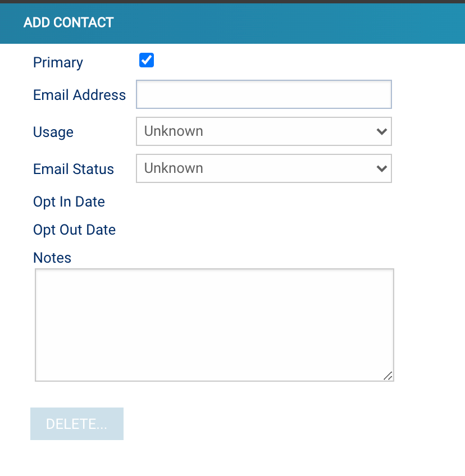Select the Opt In Date label

(x=69, y=202)
